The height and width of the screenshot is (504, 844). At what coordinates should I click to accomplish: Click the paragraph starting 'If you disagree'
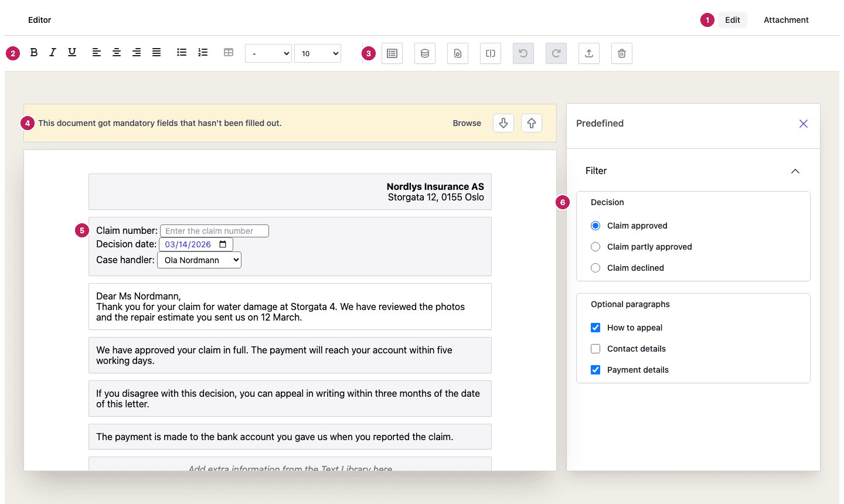click(290, 399)
